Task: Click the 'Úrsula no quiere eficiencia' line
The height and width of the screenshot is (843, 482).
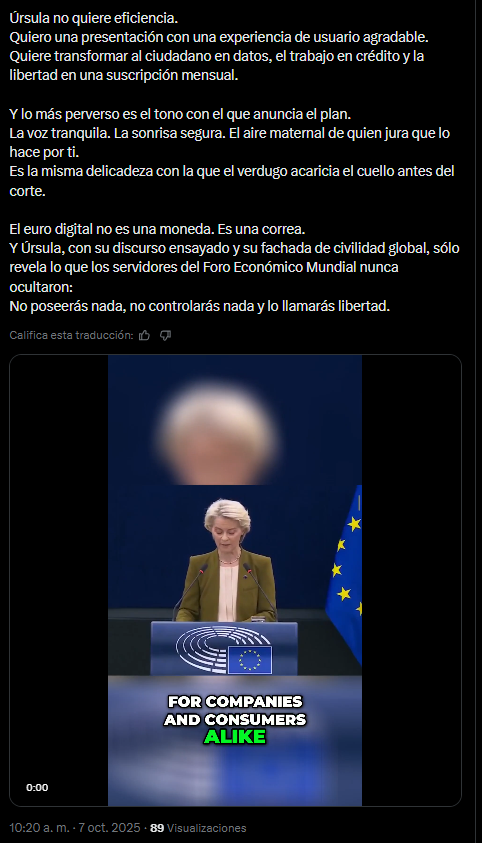Action: (x=93, y=18)
